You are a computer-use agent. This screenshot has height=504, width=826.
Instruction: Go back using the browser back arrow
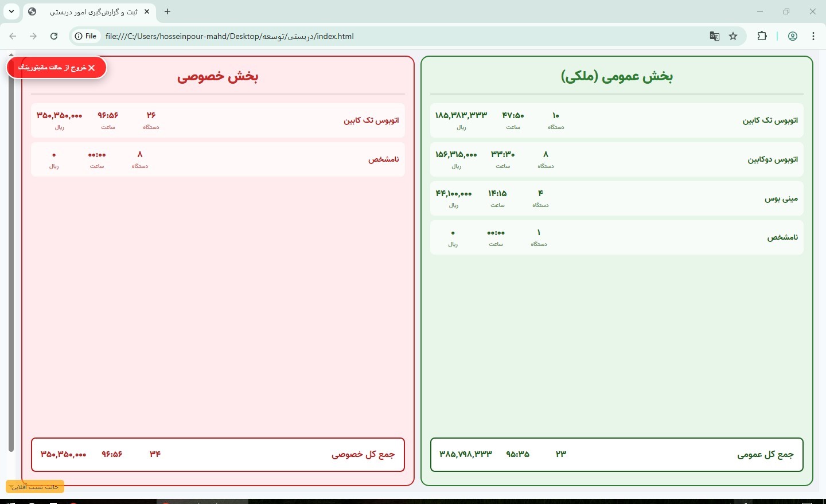13,36
